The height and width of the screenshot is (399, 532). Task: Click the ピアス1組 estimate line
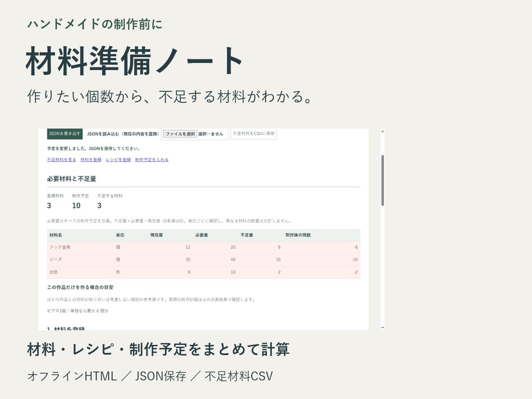tap(78, 311)
